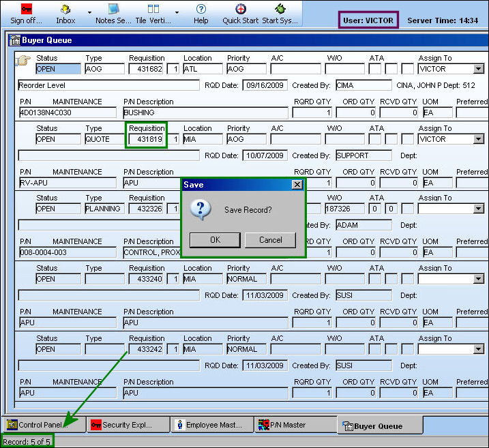This screenshot has width=489, height=448.
Task: Click Priority field NORMAL for requisition 433240
Action: click(x=246, y=279)
